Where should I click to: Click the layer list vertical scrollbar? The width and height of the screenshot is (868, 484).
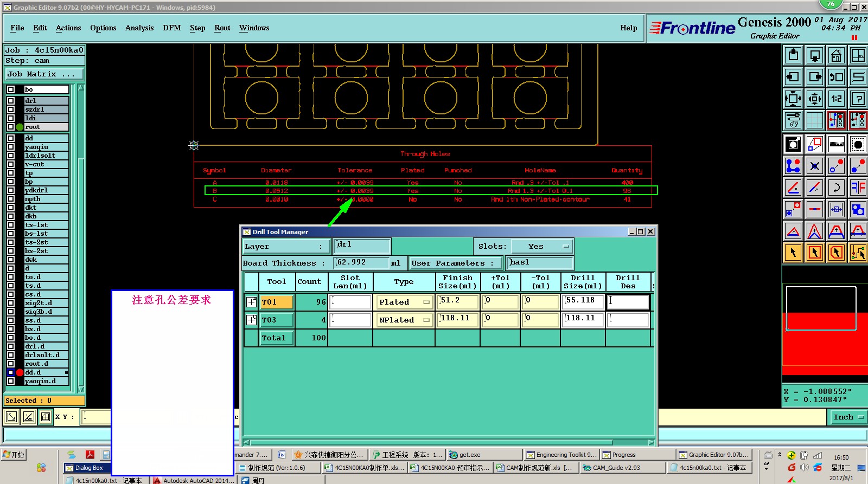point(81,244)
